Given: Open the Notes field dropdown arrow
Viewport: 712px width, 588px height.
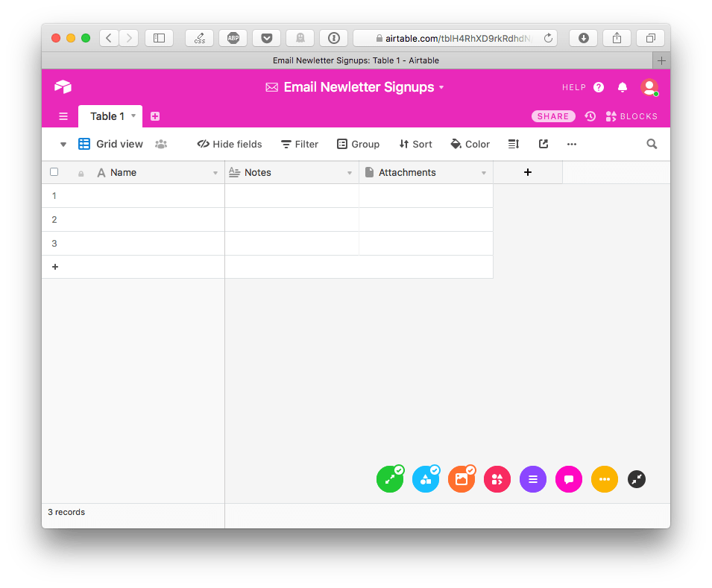Looking at the screenshot, I should click(x=350, y=173).
